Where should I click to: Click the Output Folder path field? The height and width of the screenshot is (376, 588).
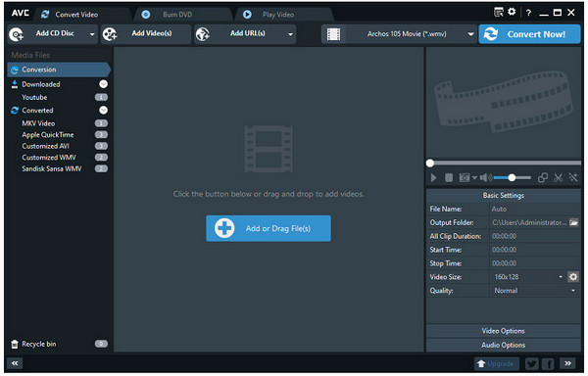(529, 223)
